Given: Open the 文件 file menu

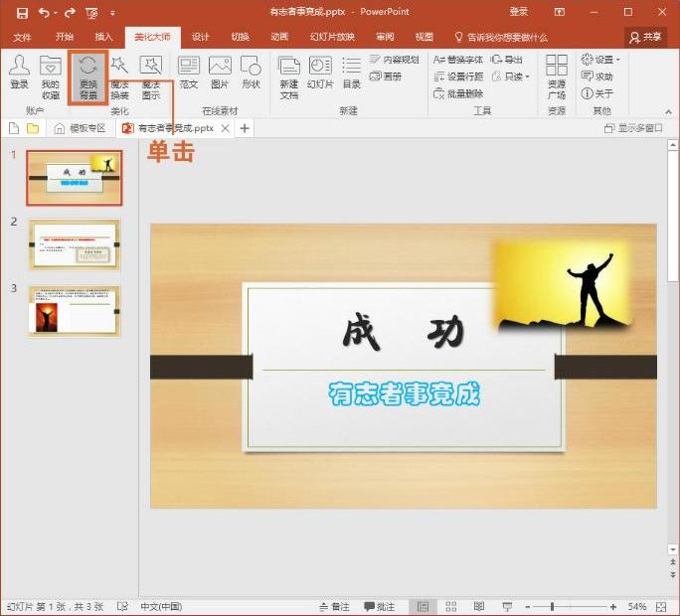Looking at the screenshot, I should tap(22, 38).
